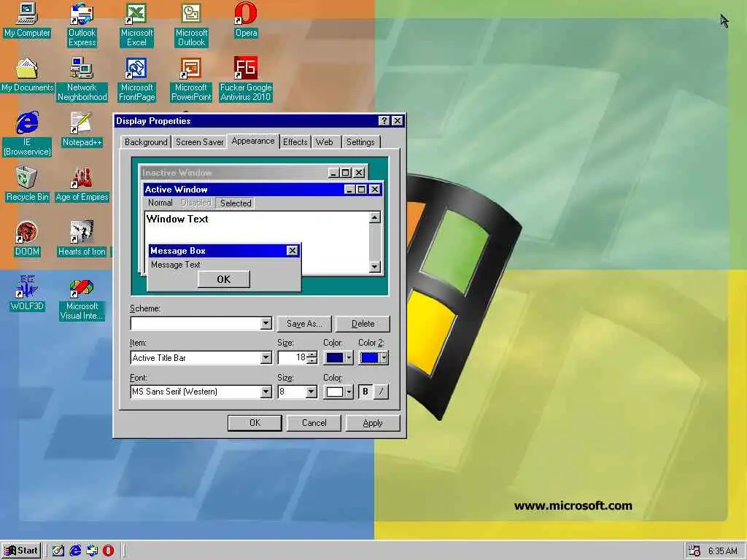Click the Delete scheme button

click(363, 324)
